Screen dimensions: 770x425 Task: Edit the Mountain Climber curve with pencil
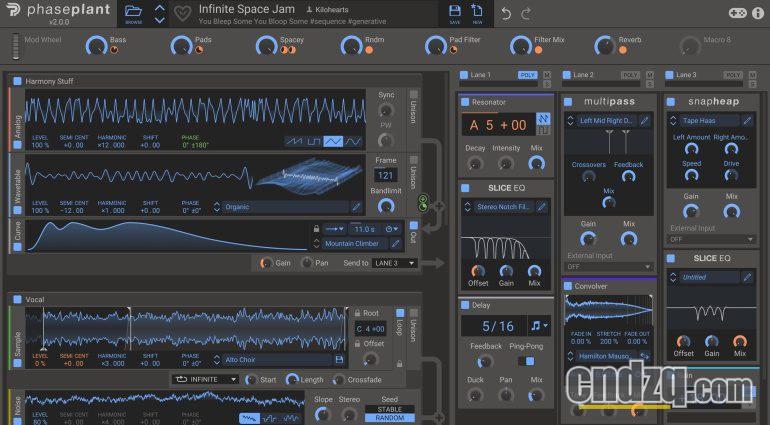395,243
